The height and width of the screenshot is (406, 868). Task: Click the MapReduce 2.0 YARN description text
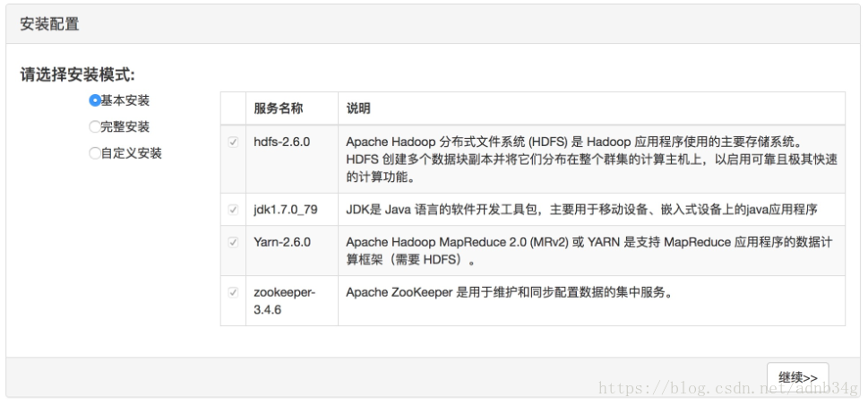coord(591,251)
